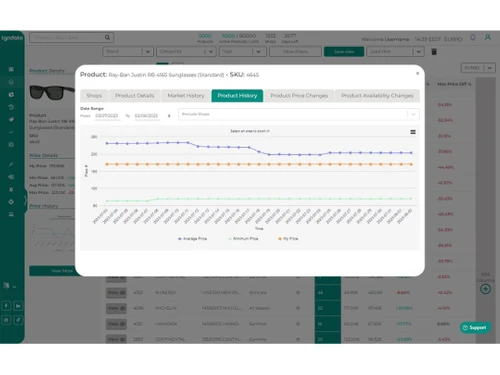Click the trash delete view icon
The width and height of the screenshot is (500, 375).
click(434, 52)
